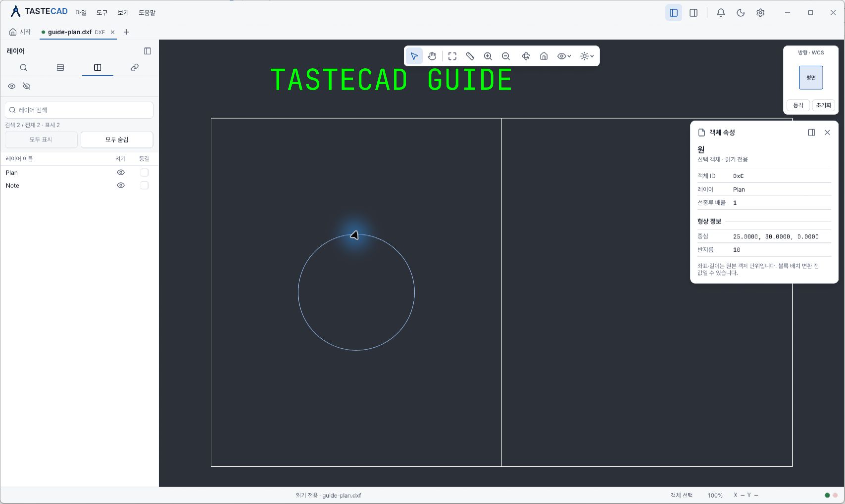Click the 등각 view button

[798, 105]
